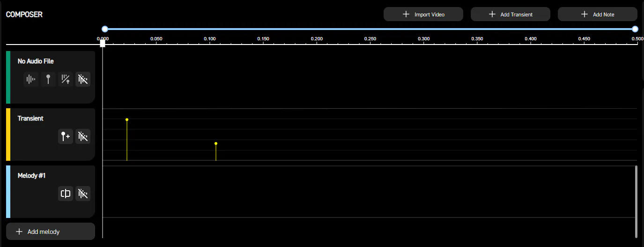Image resolution: width=644 pixels, height=247 pixels.
Task: Click the waveform icon in No Audio File track
Action: [31, 79]
